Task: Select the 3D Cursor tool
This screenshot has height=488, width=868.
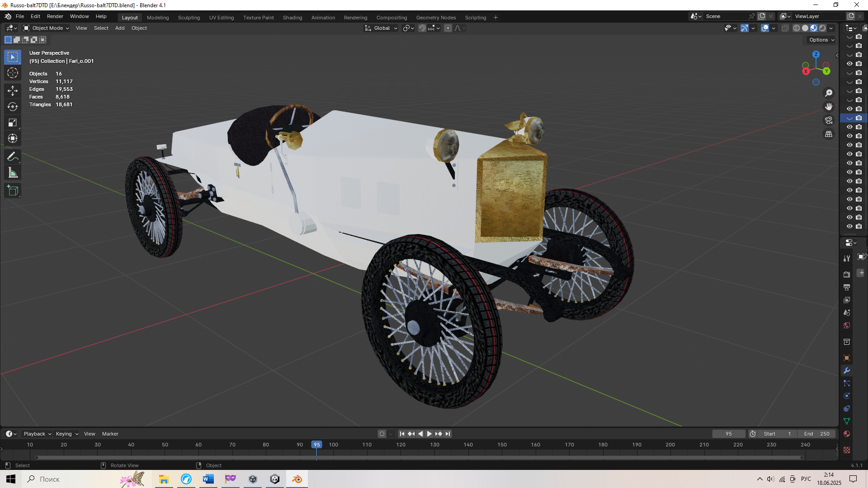Action: tap(13, 73)
